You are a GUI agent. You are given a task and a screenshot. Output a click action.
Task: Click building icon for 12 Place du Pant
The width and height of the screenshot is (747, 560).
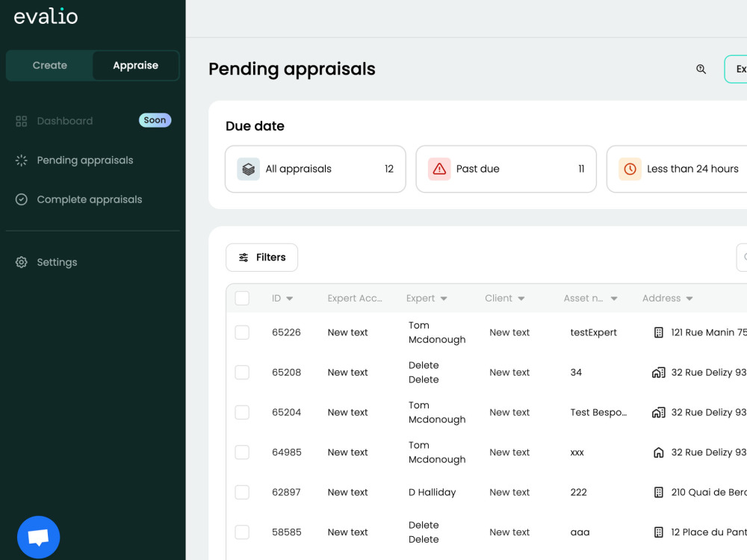(658, 532)
